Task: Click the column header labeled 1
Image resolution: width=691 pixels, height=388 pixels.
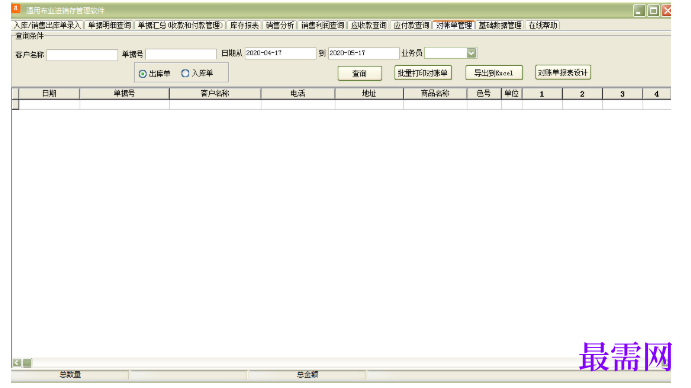Action: tap(542, 93)
